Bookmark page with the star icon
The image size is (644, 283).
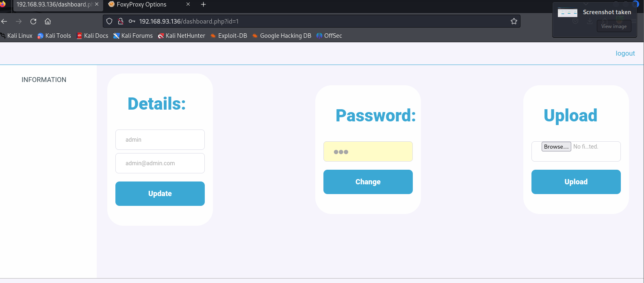[514, 22]
